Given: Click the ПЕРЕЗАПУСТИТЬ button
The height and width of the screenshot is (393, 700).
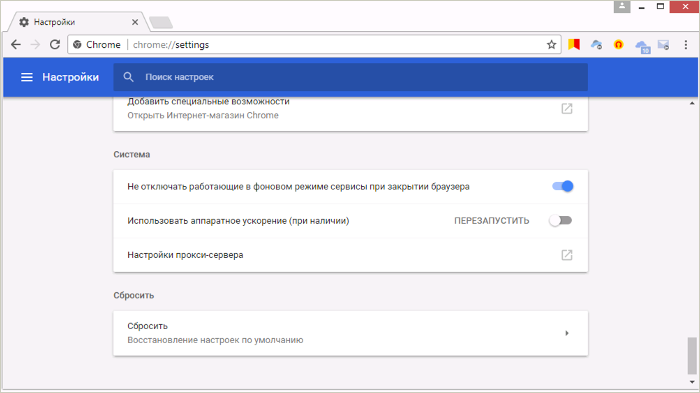Looking at the screenshot, I should [492, 221].
